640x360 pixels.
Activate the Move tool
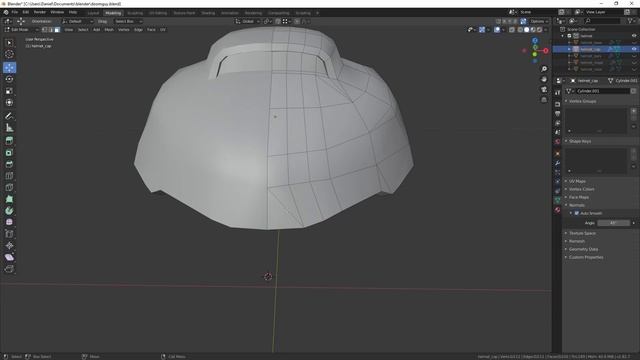click(9, 67)
